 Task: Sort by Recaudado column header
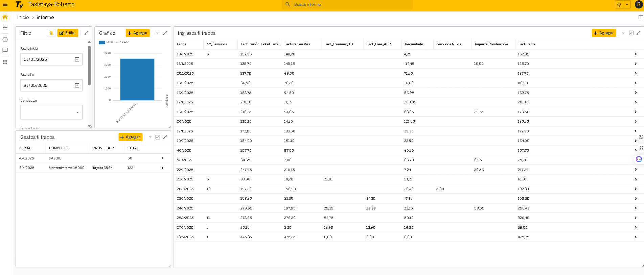click(x=414, y=44)
